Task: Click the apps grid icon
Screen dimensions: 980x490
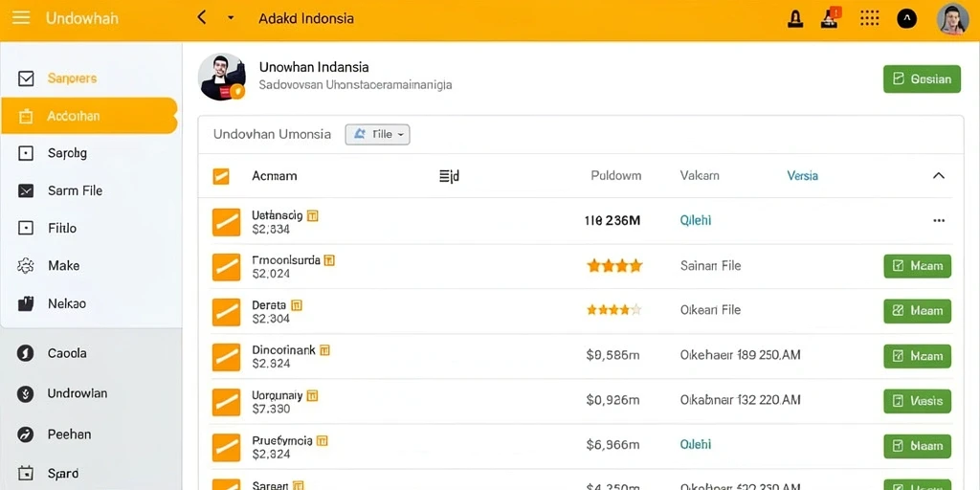Action: (869, 18)
